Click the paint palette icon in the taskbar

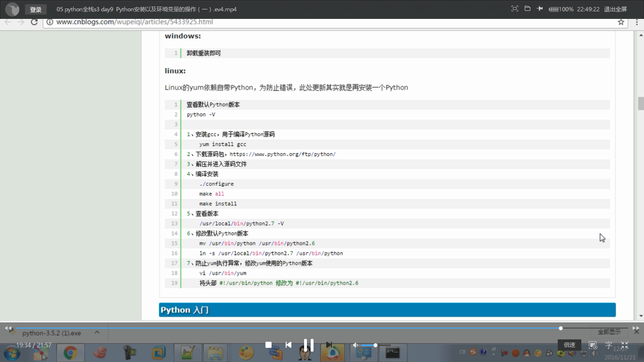pos(246,353)
